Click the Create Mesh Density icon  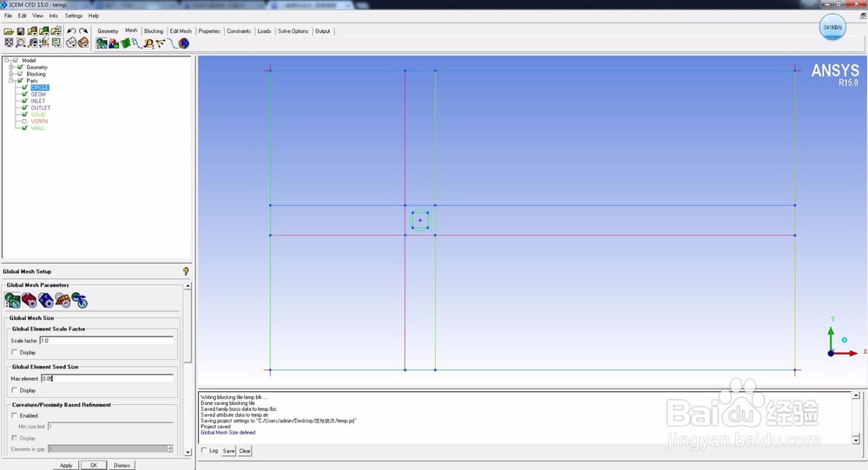148,43
